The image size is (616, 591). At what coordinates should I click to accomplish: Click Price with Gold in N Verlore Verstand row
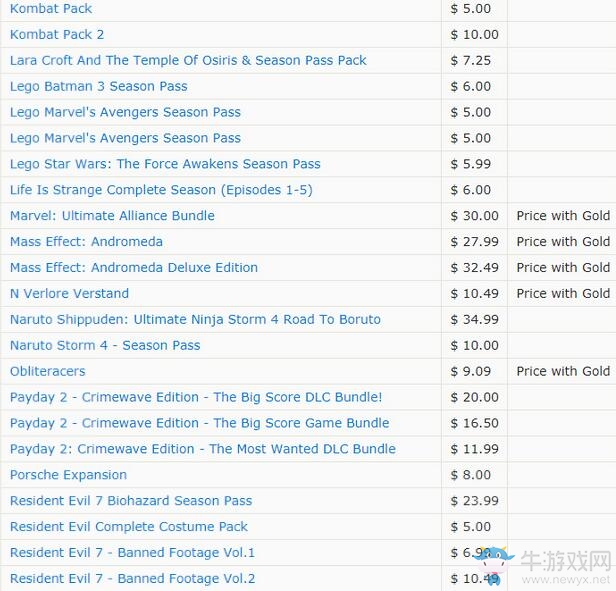(x=563, y=294)
